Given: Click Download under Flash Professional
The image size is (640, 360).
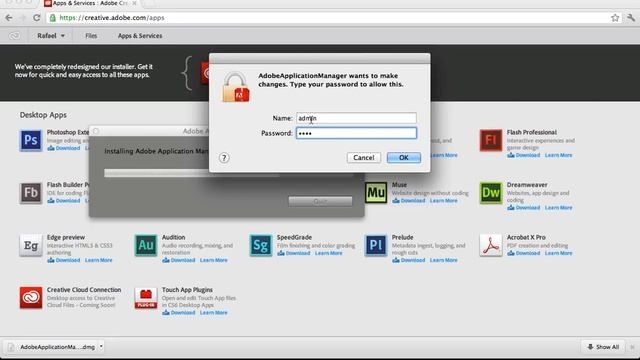Looking at the screenshot, I should (x=524, y=155).
